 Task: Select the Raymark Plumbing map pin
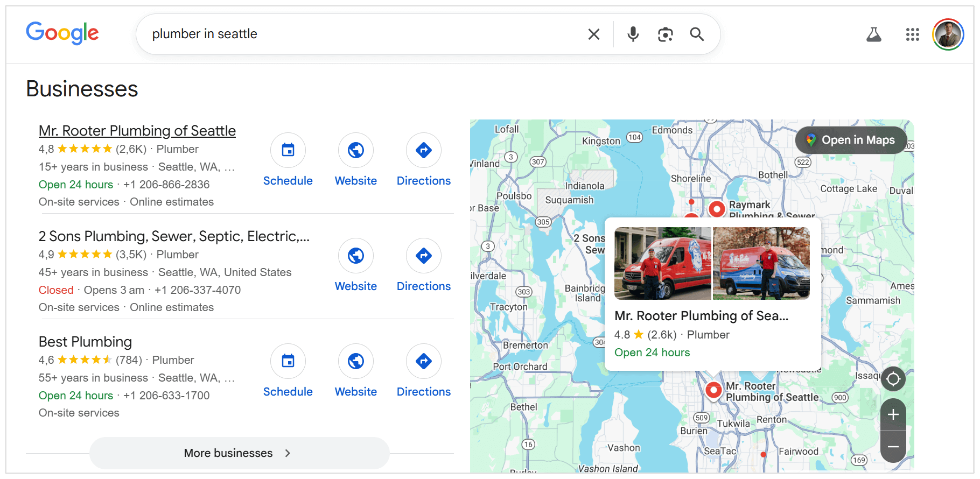tap(717, 208)
